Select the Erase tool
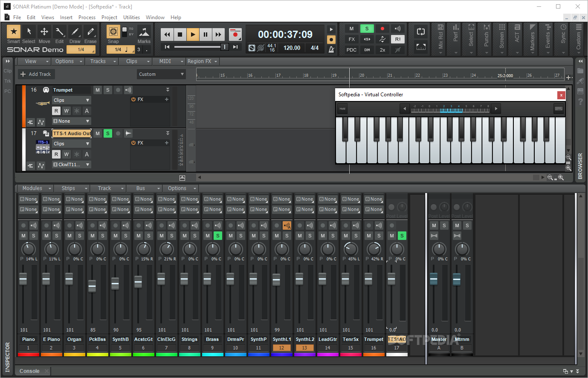The width and height of the screenshot is (588, 378). (x=90, y=32)
